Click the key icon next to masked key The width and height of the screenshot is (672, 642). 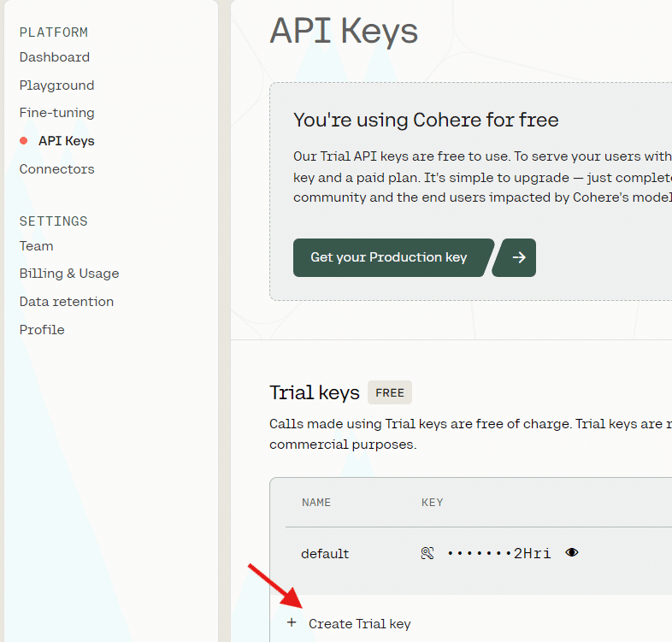coord(427,553)
